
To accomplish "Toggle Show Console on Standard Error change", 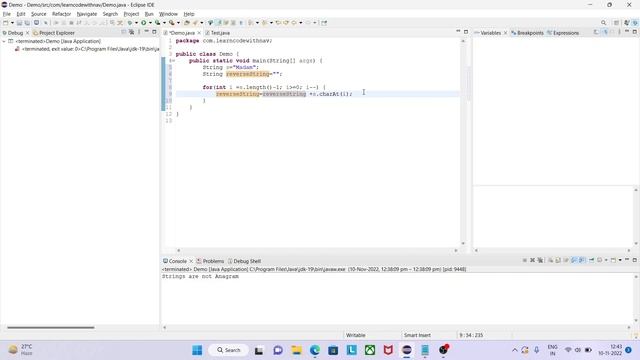I will click(x=582, y=260).
